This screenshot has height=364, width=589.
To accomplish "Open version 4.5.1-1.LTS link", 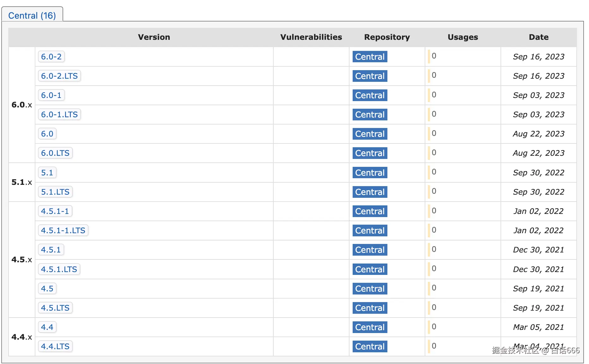I will click(x=63, y=230).
